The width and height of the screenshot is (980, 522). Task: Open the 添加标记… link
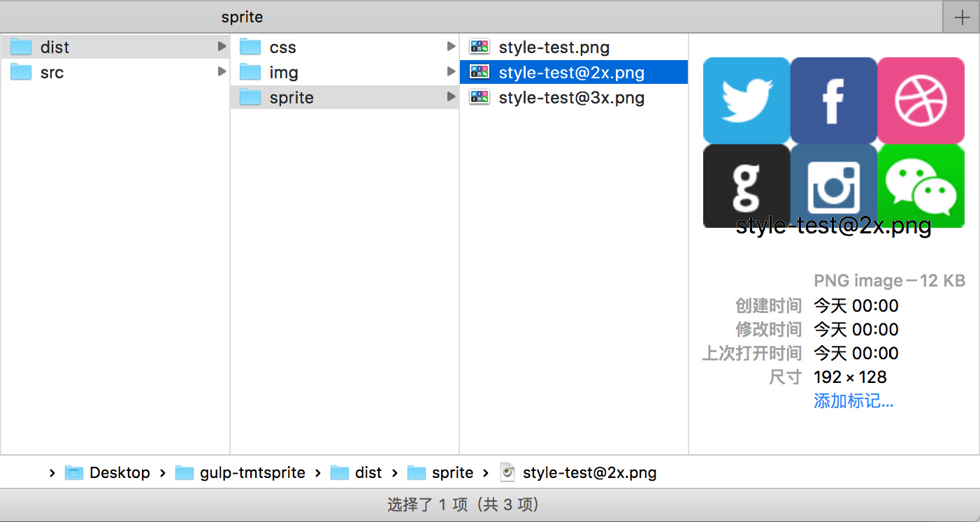point(853,401)
